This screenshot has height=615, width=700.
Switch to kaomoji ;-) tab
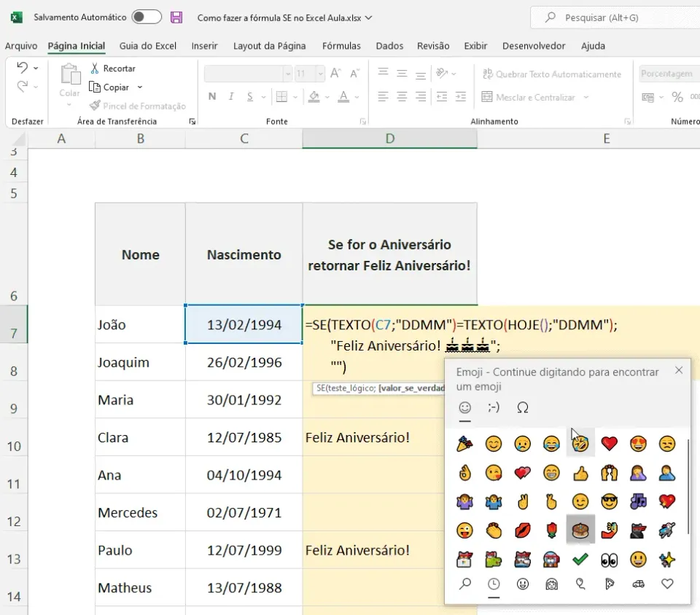click(494, 407)
